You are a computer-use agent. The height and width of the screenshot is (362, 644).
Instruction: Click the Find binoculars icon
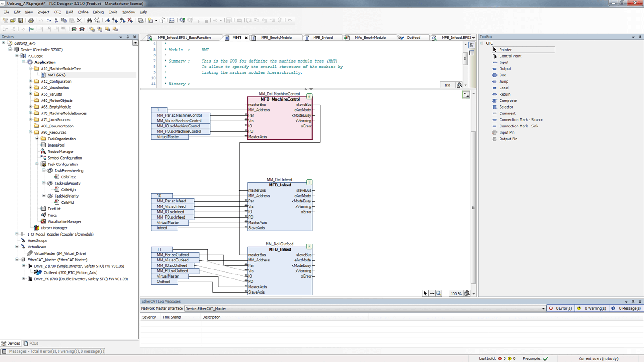tap(89, 21)
